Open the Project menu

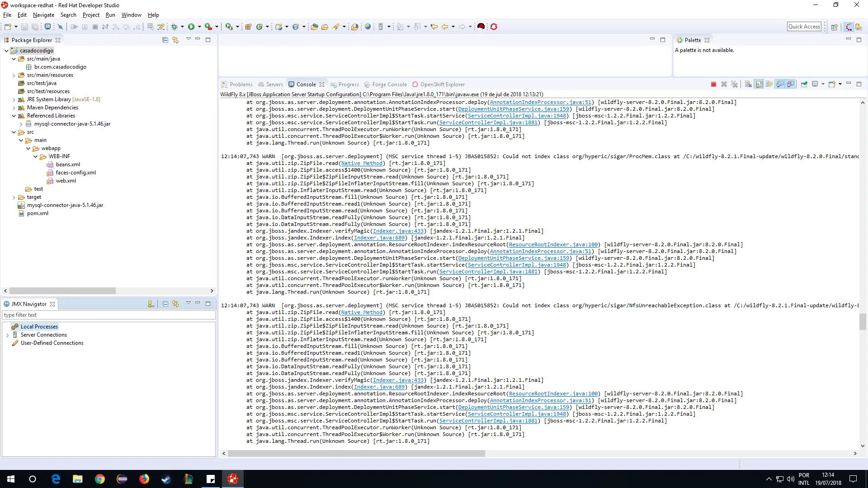point(90,15)
